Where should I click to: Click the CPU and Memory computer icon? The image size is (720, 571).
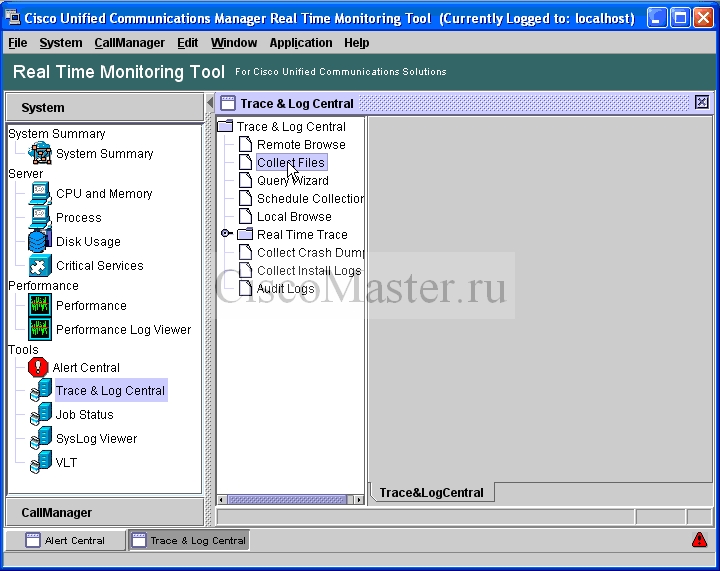coord(40,193)
